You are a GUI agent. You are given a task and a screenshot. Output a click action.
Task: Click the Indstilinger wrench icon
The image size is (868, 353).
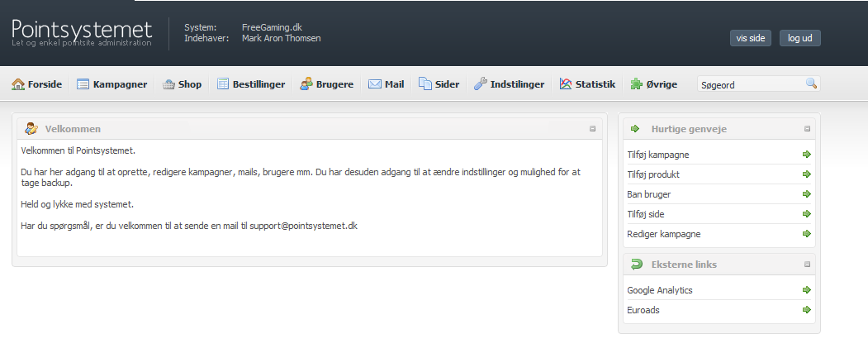(481, 83)
